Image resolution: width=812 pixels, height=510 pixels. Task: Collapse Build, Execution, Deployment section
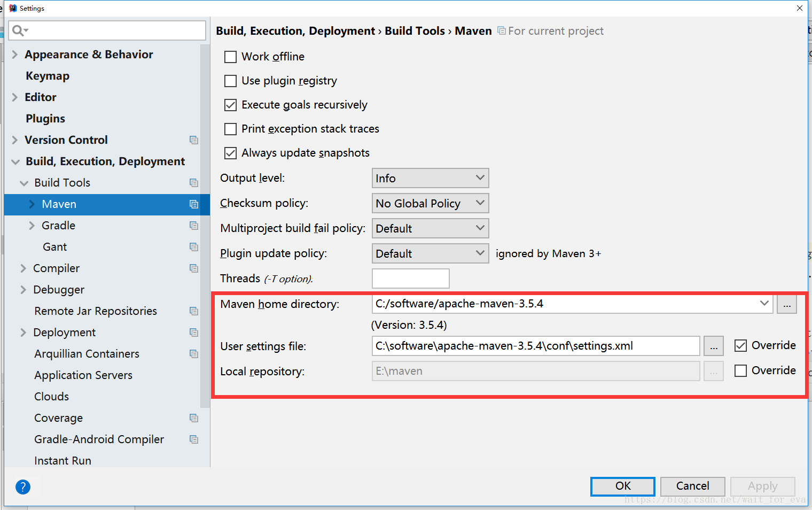click(x=15, y=161)
